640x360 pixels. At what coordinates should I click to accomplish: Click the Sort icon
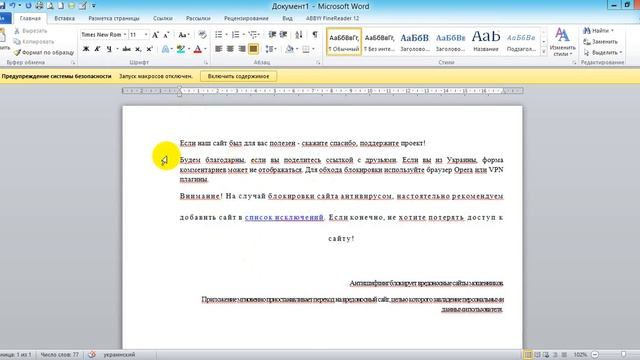(x=299, y=35)
